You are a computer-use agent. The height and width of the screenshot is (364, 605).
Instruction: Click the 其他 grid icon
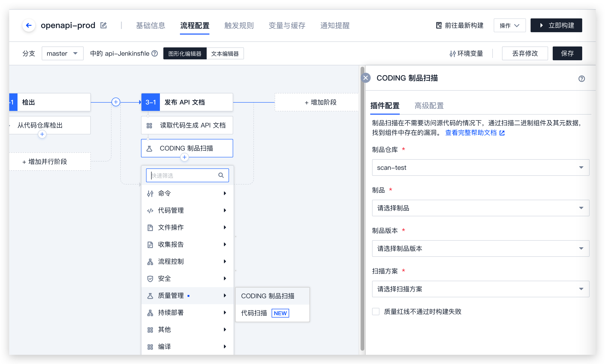pyautogui.click(x=150, y=330)
